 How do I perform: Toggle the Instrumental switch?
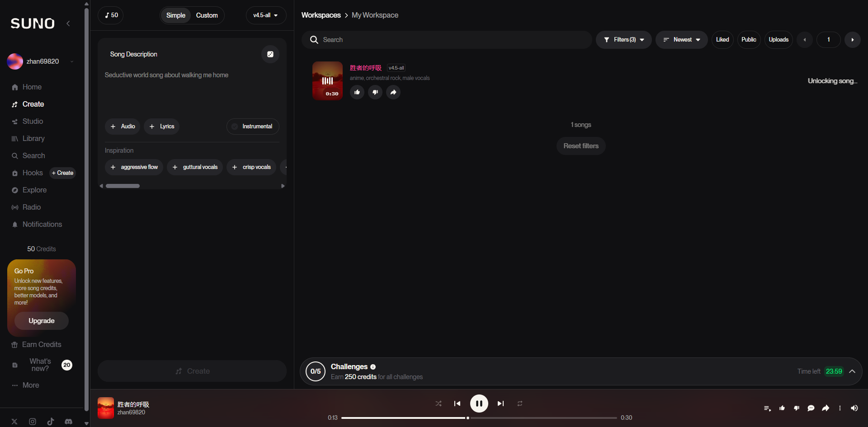pyautogui.click(x=253, y=127)
